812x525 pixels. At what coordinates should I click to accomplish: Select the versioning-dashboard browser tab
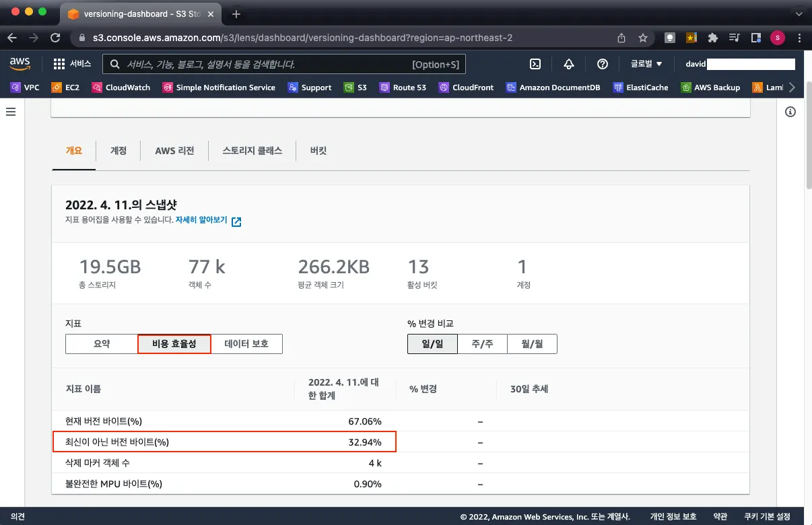point(140,14)
